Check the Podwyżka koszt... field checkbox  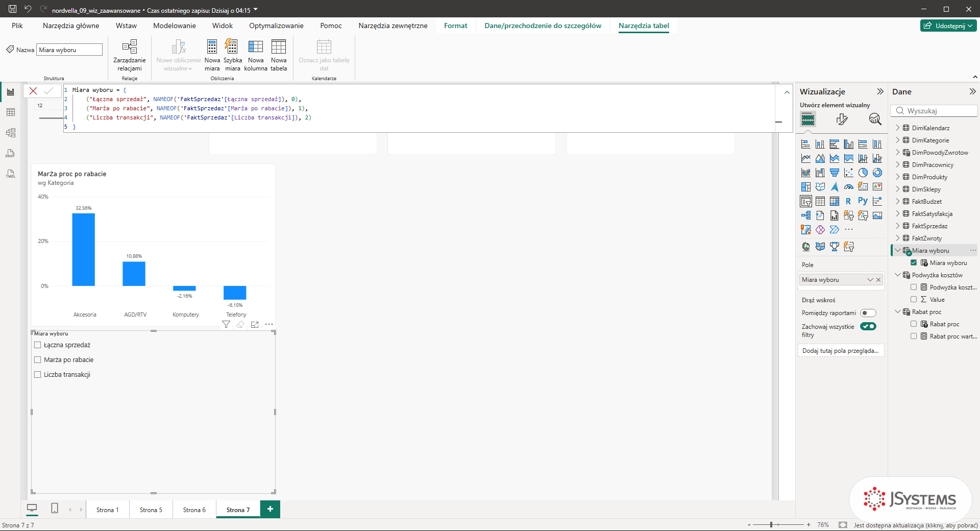[914, 287]
